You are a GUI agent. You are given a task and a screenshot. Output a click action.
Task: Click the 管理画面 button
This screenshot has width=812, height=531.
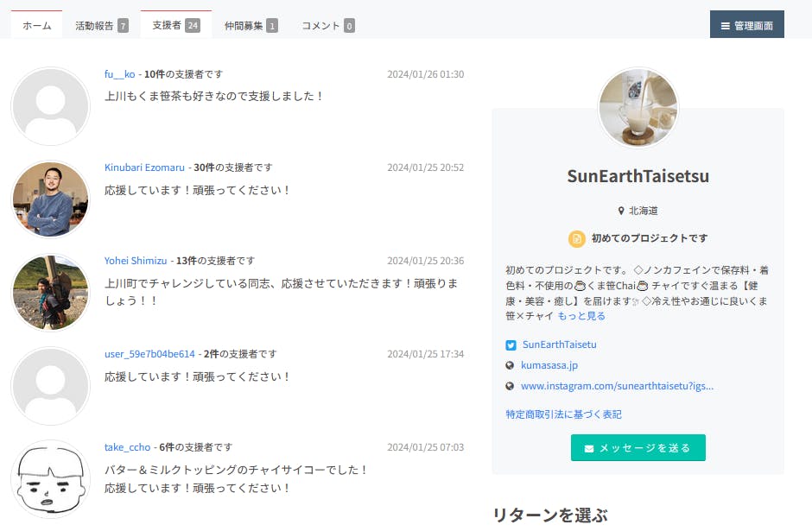tap(746, 26)
